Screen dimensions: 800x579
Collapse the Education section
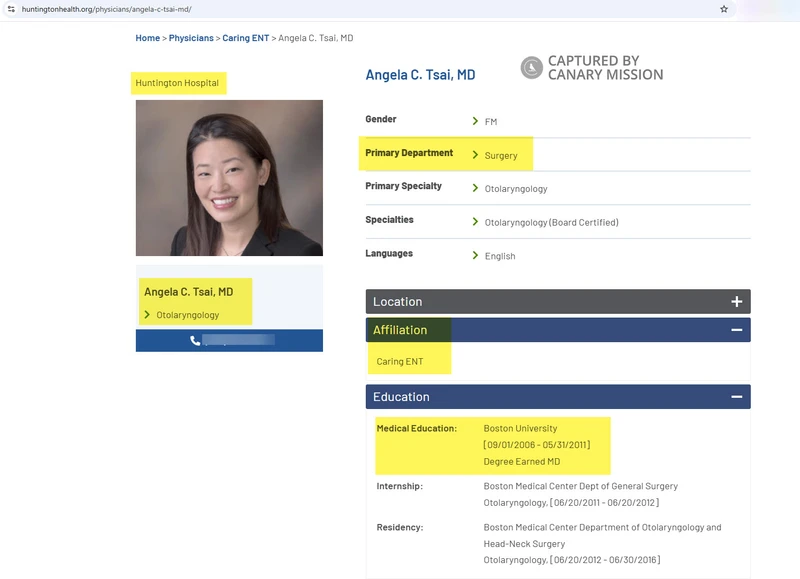[x=558, y=397]
